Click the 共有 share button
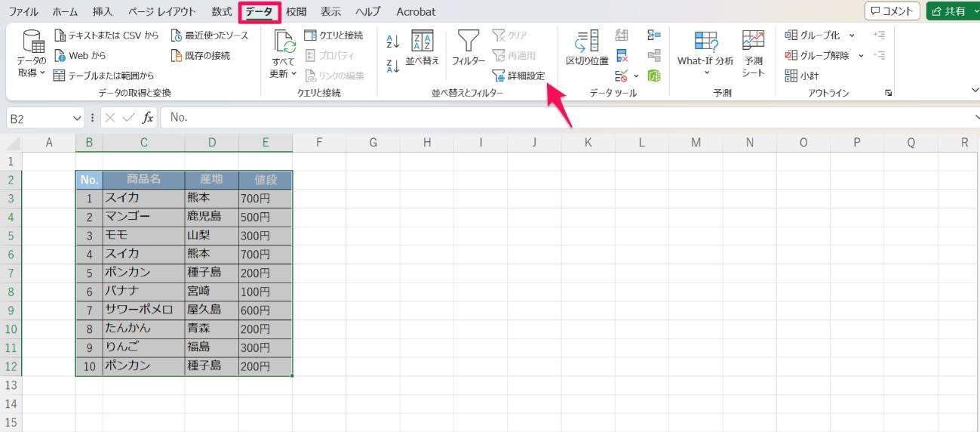The image size is (980, 432). [x=951, y=11]
